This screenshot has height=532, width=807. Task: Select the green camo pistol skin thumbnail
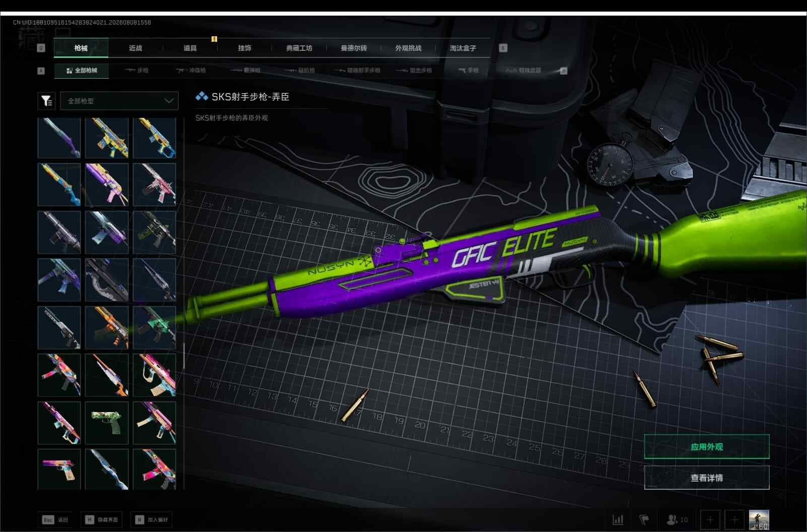pyautogui.click(x=107, y=423)
